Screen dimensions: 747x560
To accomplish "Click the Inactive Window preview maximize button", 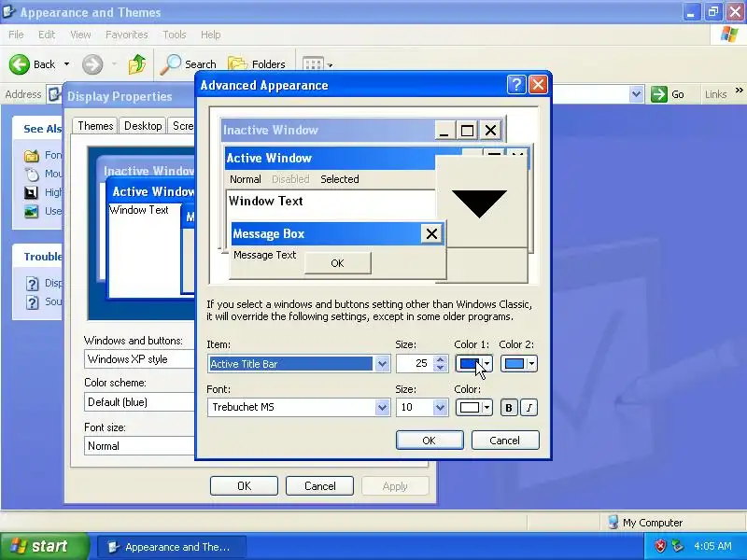I will coord(467,130).
